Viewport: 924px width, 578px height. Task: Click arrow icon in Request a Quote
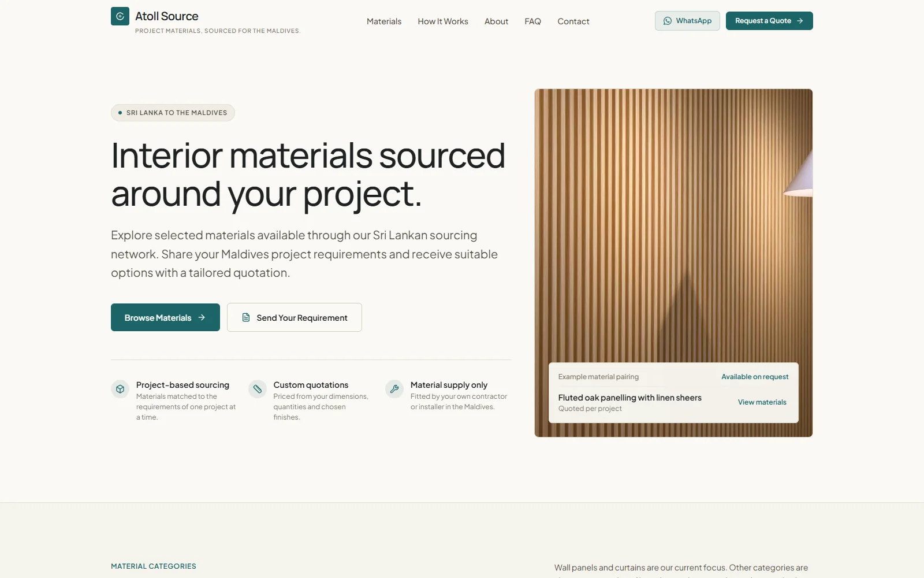[x=800, y=21]
